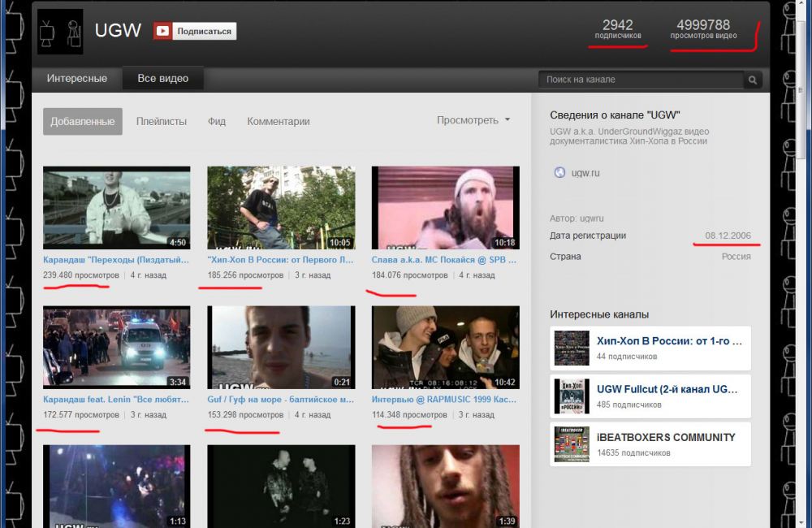The width and height of the screenshot is (812, 528).
Task: Click the Поиск на канале search field
Action: pos(641,80)
